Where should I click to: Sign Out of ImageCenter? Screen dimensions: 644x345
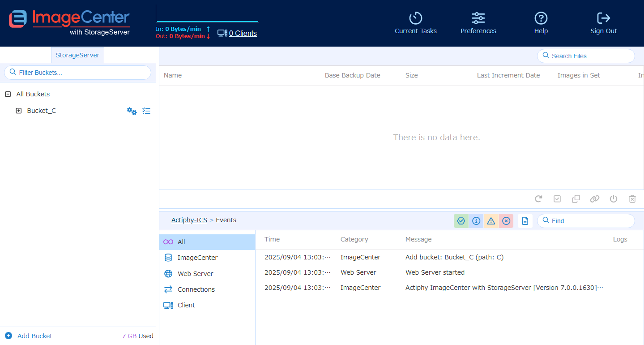[603, 18]
